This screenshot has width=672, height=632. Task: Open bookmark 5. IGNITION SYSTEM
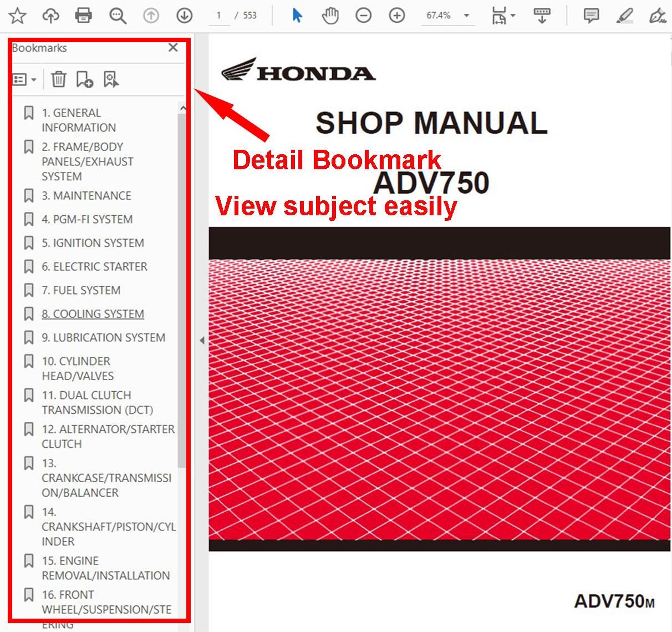pyautogui.click(x=93, y=243)
